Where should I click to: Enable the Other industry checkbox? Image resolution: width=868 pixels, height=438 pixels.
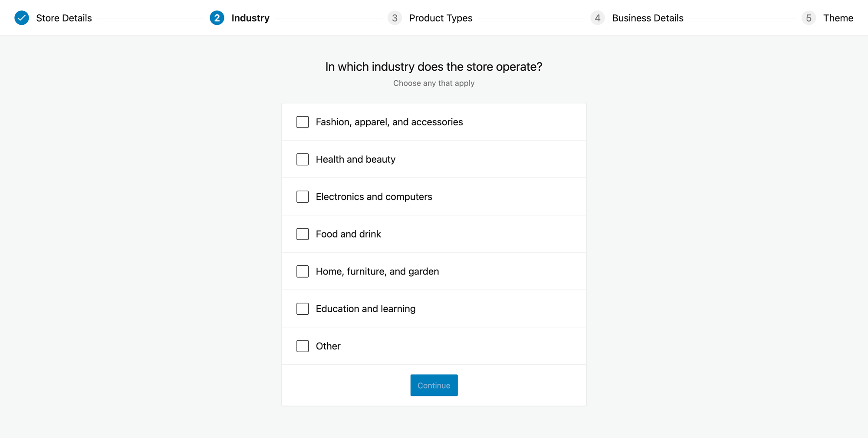pos(302,346)
